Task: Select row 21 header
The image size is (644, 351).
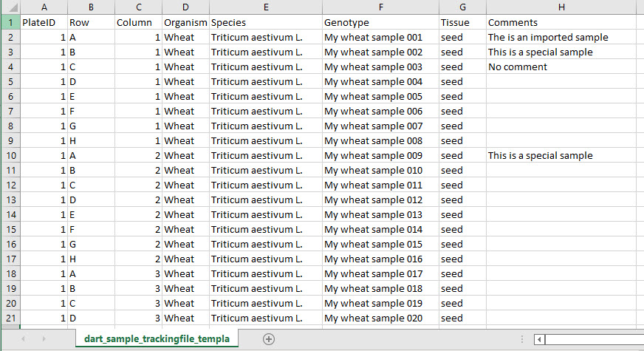Action: pos(10,318)
